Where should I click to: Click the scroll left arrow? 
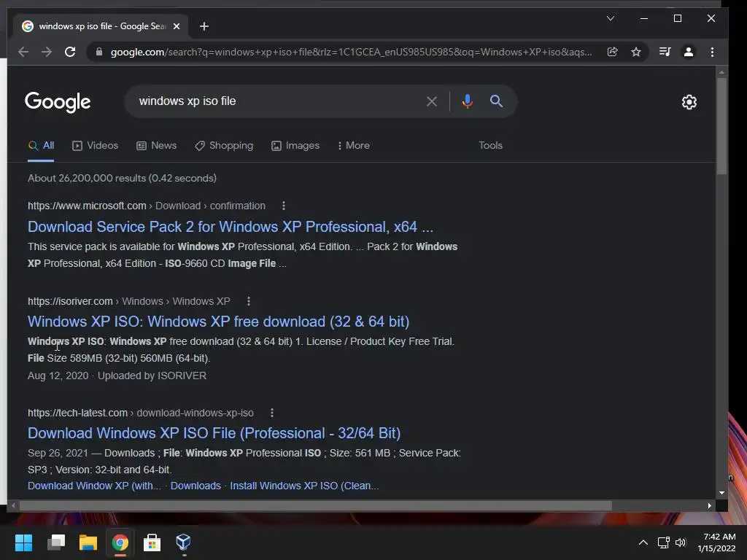[x=13, y=506]
